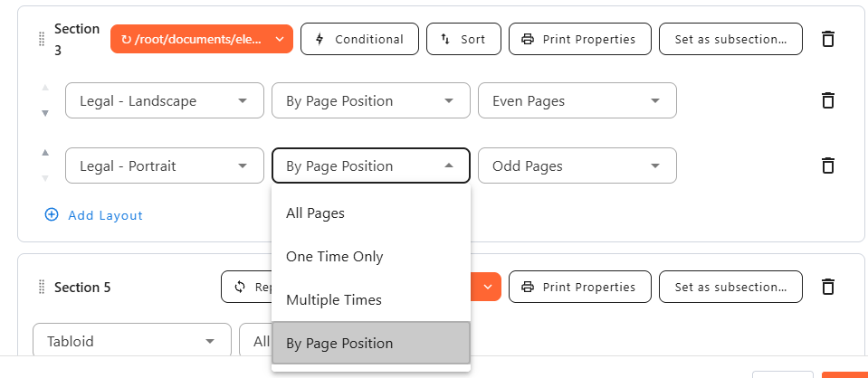
Task: Move Legal - Landscape row down
Action: click(x=45, y=113)
